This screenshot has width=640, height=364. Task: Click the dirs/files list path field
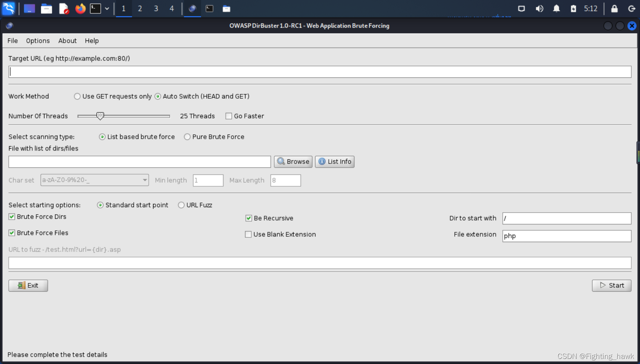(140, 162)
